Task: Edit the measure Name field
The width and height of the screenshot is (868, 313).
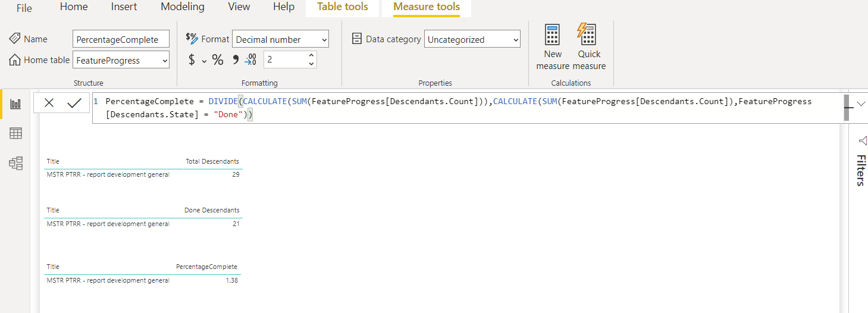Action: pos(121,39)
